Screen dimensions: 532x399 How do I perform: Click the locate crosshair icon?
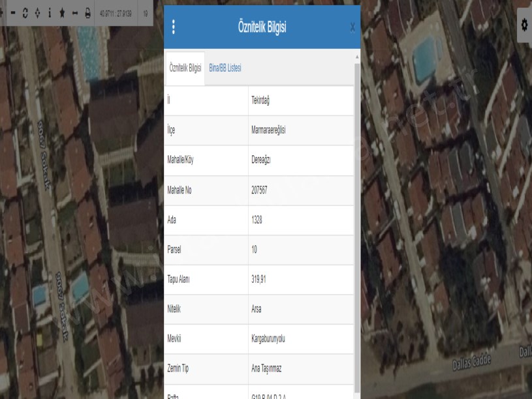37,13
